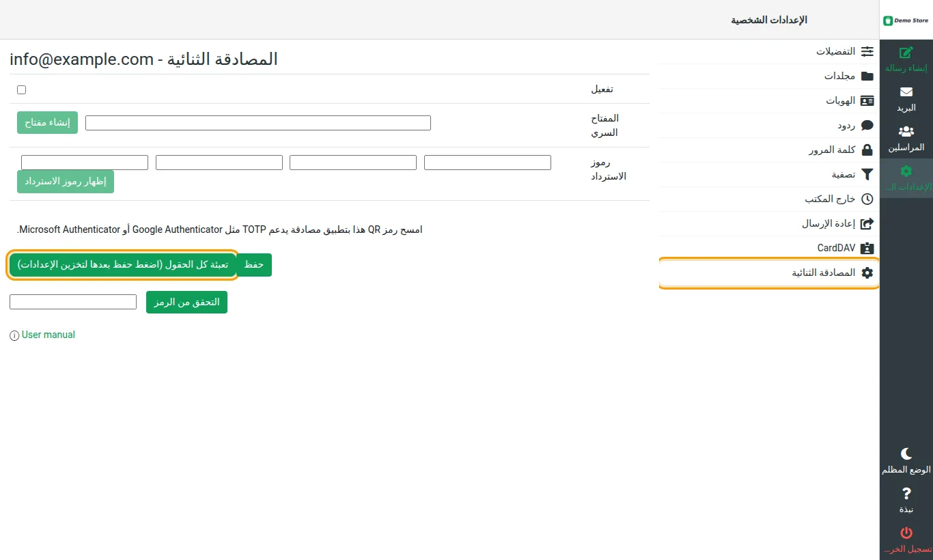The width and height of the screenshot is (933, 560).
Task: Click the rightmost recovery code field
Action: [488, 163]
